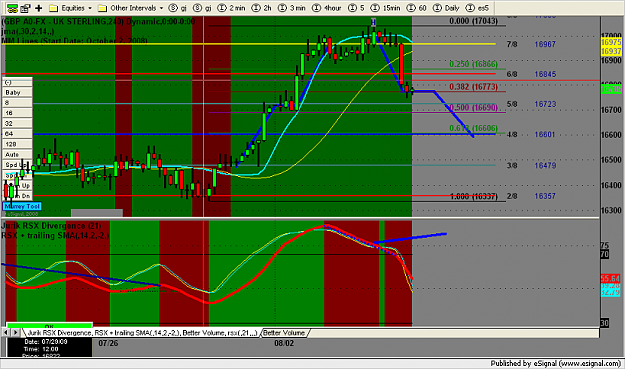Image resolution: width=625 pixels, height=369 pixels.
Task: Click the 08/02 date axis label
Action: pos(284,343)
